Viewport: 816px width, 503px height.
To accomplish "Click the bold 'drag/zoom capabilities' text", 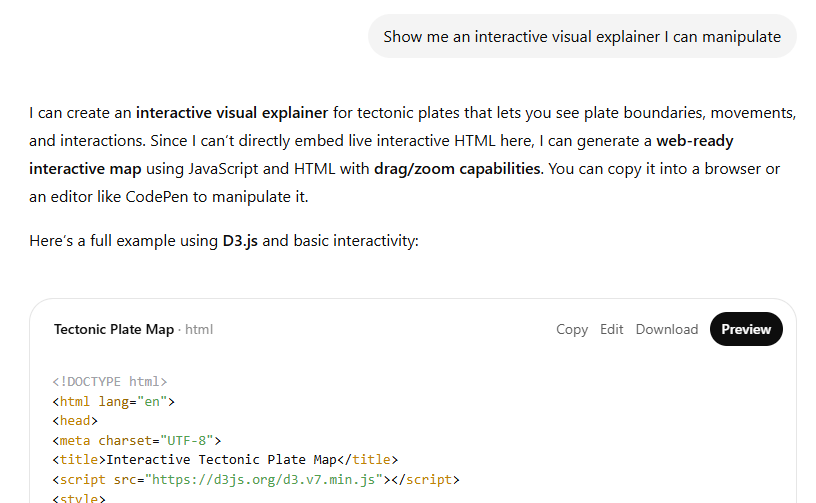I will [x=457, y=169].
